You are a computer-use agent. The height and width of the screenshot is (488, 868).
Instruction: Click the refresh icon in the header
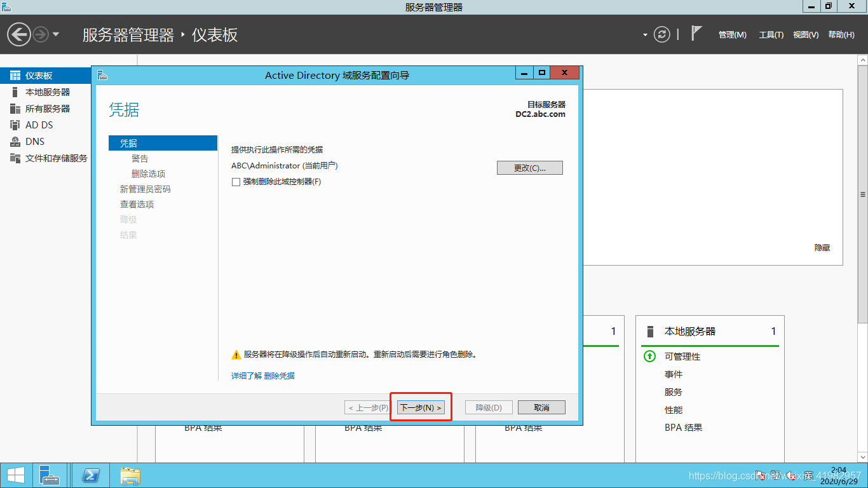[662, 34]
